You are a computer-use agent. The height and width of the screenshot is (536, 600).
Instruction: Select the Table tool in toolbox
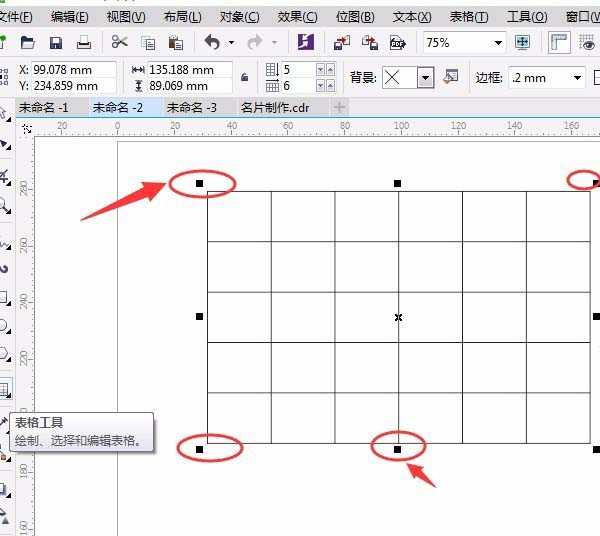pos(5,390)
